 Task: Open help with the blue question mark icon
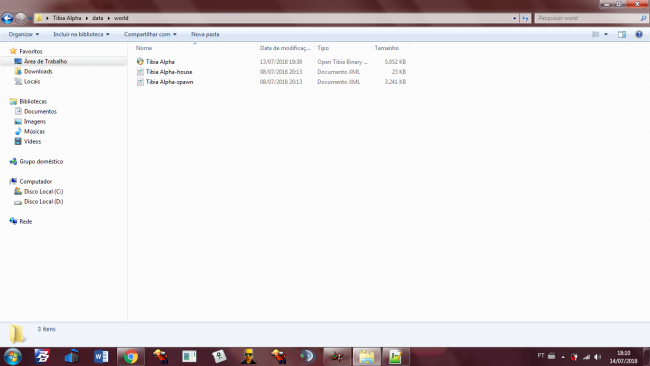coord(639,34)
